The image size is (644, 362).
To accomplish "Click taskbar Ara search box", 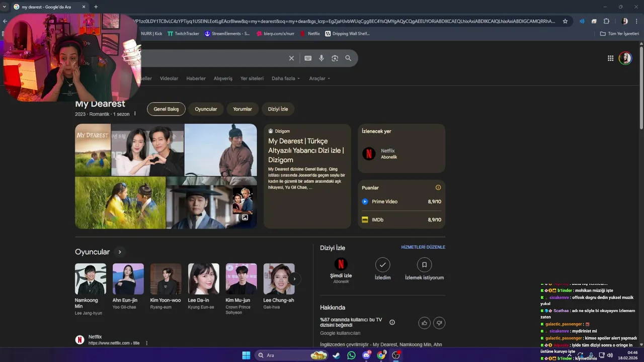I will [x=291, y=355].
